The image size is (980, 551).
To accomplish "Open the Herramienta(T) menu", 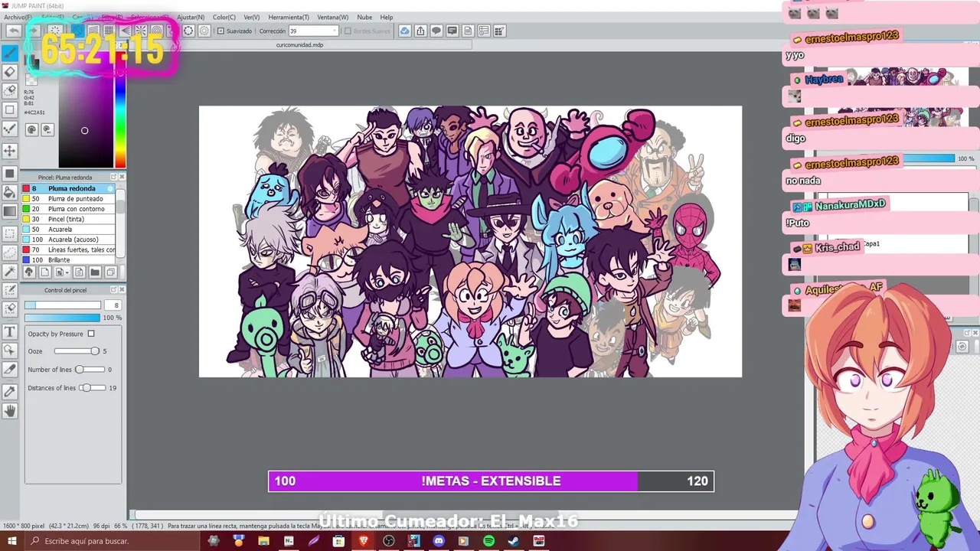I will click(x=289, y=17).
